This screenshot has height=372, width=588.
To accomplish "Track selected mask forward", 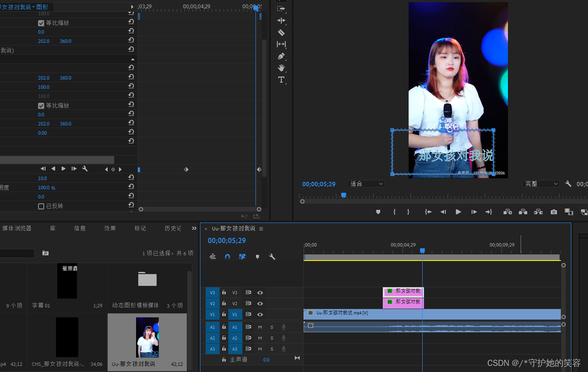I will (x=64, y=169).
